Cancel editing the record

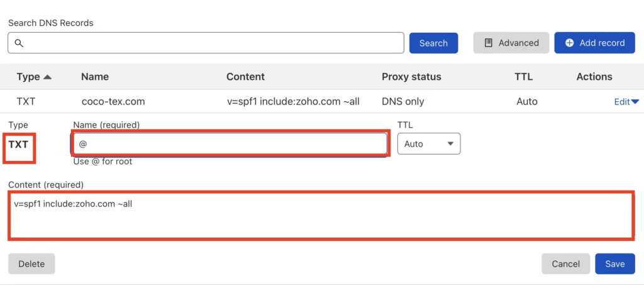(x=565, y=264)
